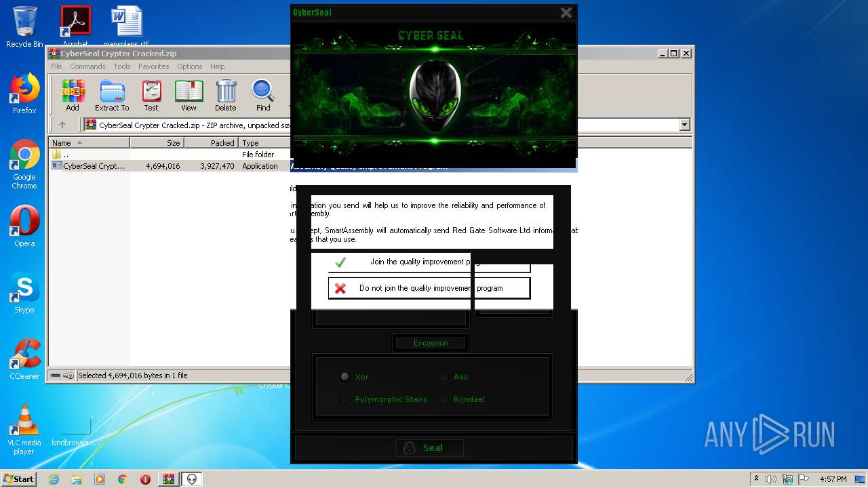This screenshot has height=488, width=868.
Task: Select the Xor encryption radio button
Action: point(345,377)
